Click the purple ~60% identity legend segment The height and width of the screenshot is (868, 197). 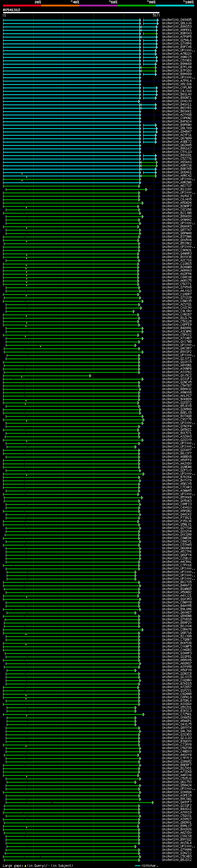click(98, 6)
